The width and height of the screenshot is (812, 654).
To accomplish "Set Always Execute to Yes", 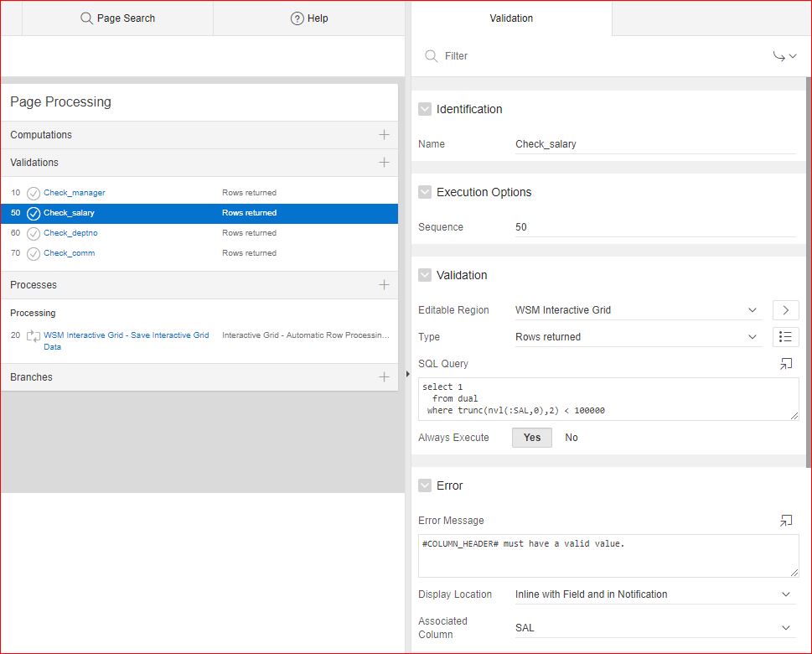I will [532, 438].
